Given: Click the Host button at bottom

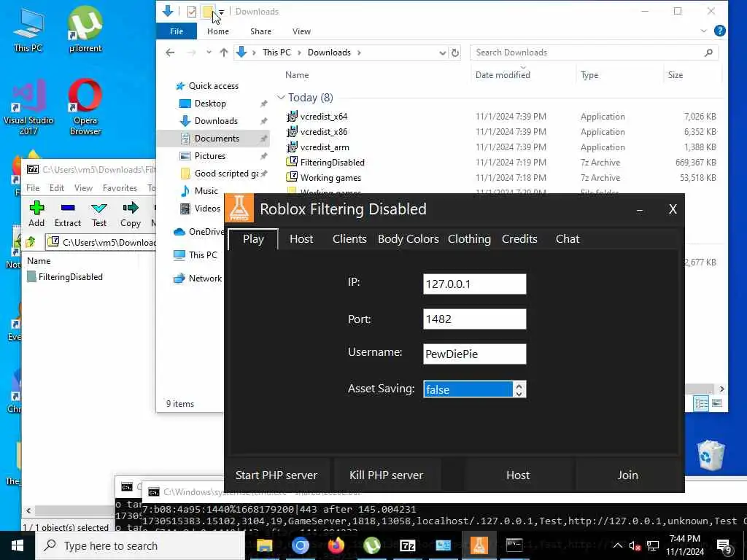Looking at the screenshot, I should (x=518, y=475).
